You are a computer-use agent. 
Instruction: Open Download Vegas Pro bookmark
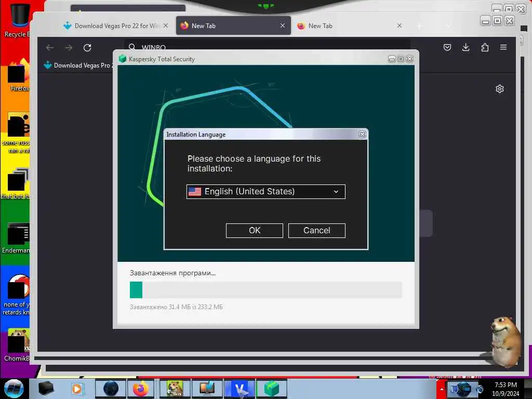coord(79,65)
